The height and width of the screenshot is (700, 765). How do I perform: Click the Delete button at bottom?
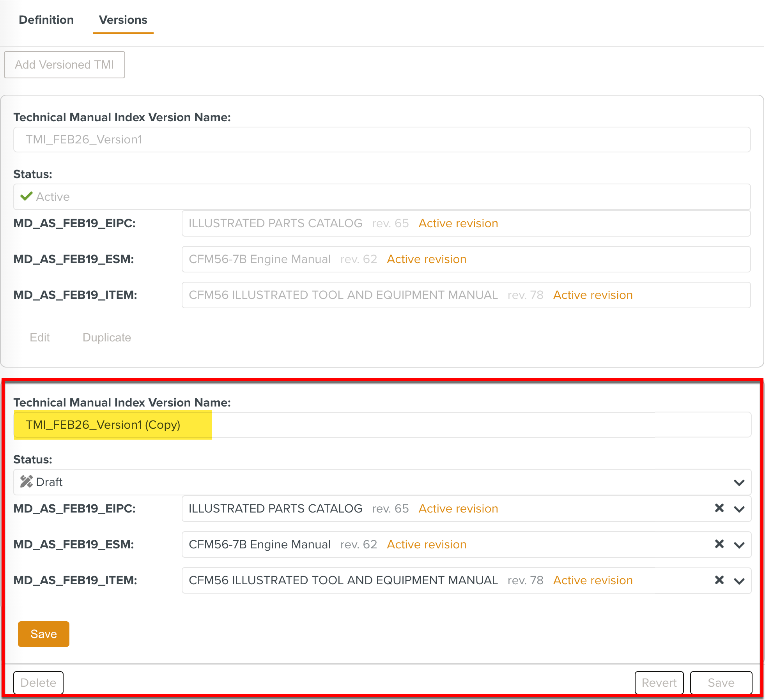tap(38, 682)
